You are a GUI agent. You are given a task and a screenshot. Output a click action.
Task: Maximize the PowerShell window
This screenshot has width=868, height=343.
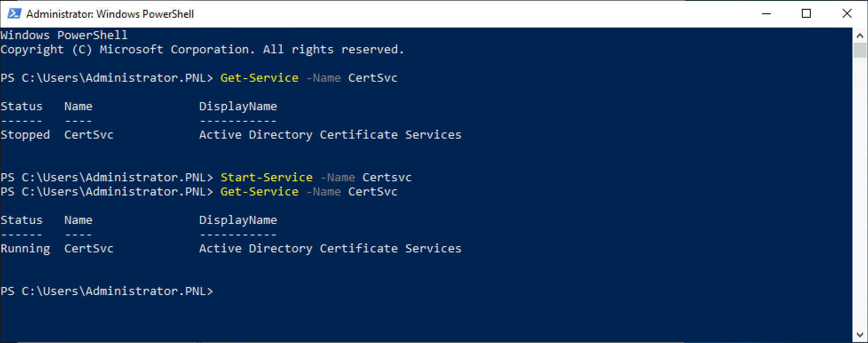pos(806,14)
